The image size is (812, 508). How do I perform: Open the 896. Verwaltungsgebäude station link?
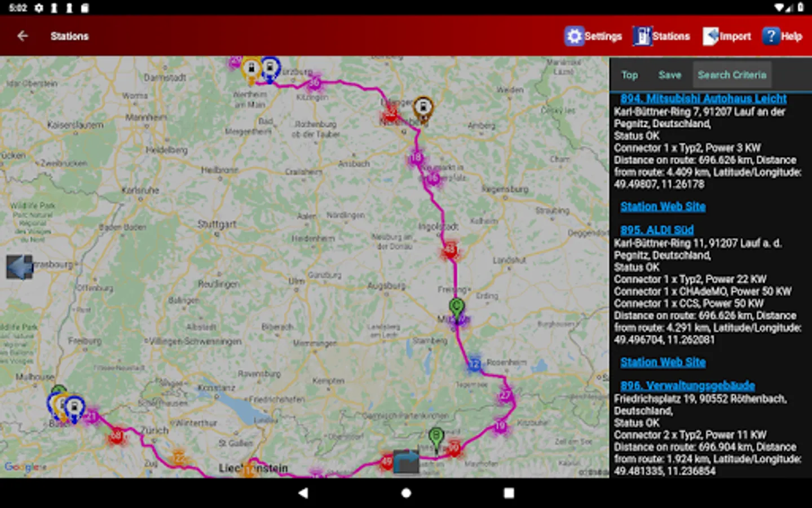coord(687,386)
